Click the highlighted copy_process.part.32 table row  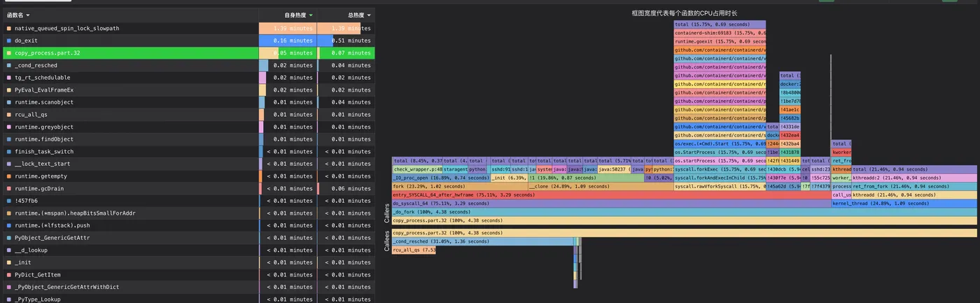(x=188, y=53)
